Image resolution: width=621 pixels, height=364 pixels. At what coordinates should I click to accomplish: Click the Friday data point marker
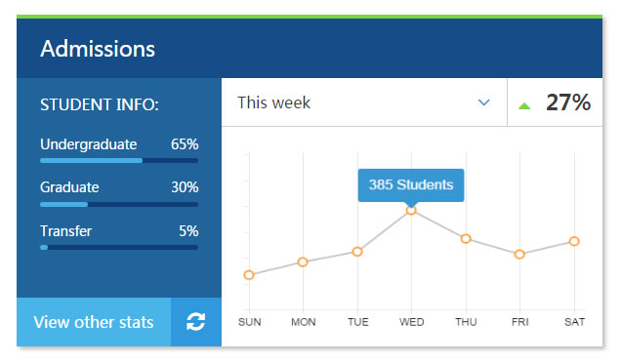point(519,255)
